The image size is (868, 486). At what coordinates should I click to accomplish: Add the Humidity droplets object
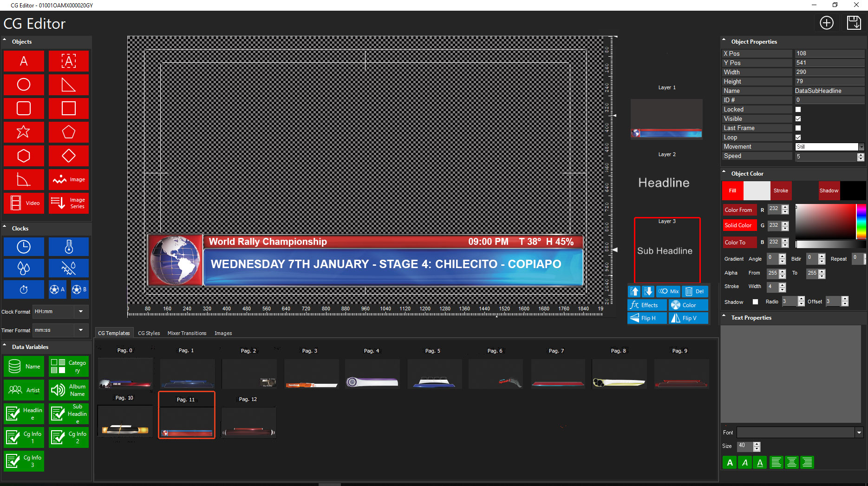click(x=24, y=268)
